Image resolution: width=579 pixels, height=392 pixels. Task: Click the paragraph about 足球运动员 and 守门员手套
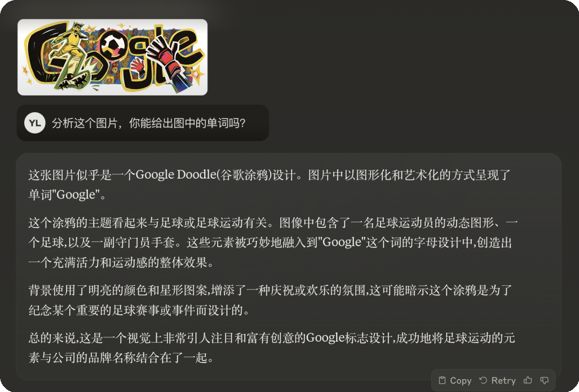tap(273, 242)
